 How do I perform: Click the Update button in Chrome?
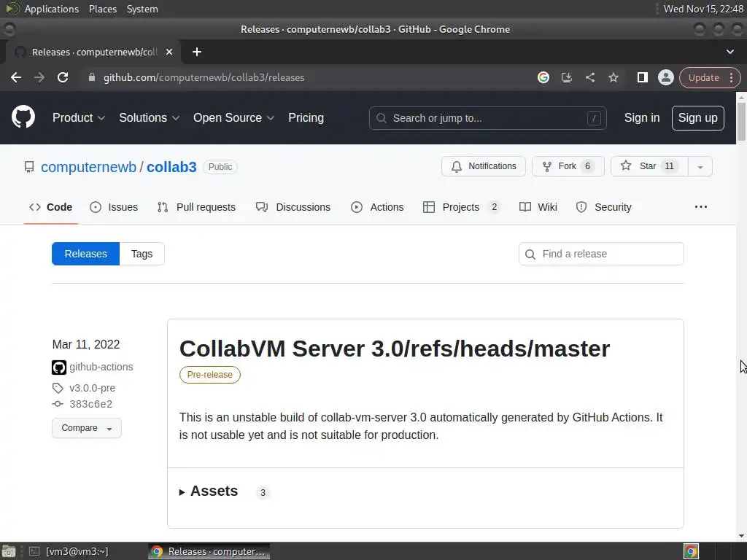click(704, 77)
